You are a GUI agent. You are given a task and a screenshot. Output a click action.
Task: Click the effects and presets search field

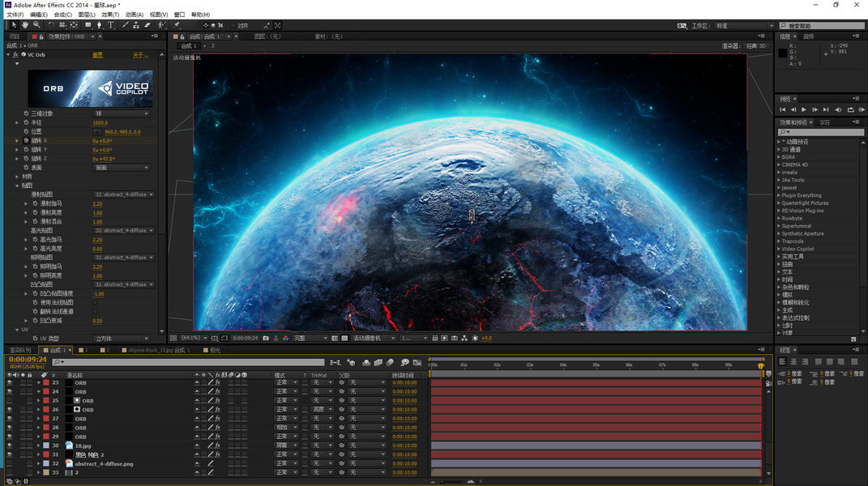click(x=821, y=132)
